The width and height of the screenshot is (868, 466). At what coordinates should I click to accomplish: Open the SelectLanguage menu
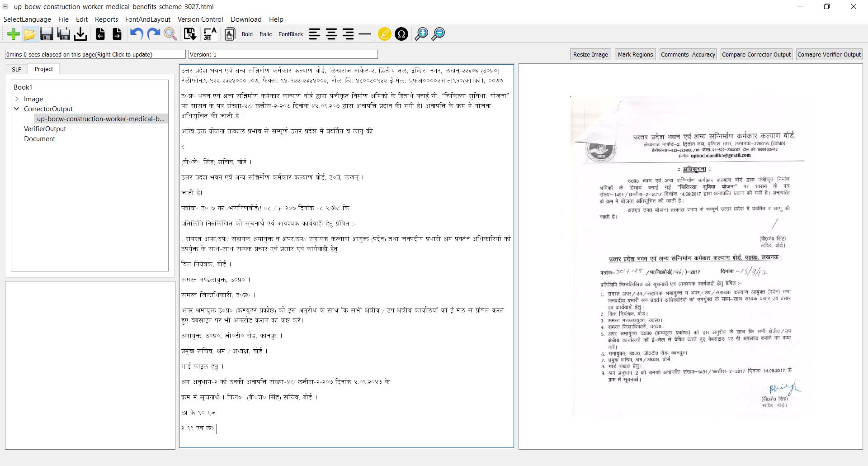coord(27,19)
